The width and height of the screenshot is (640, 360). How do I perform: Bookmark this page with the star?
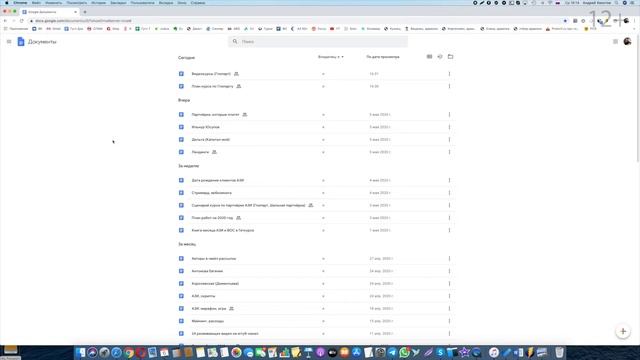(x=565, y=21)
